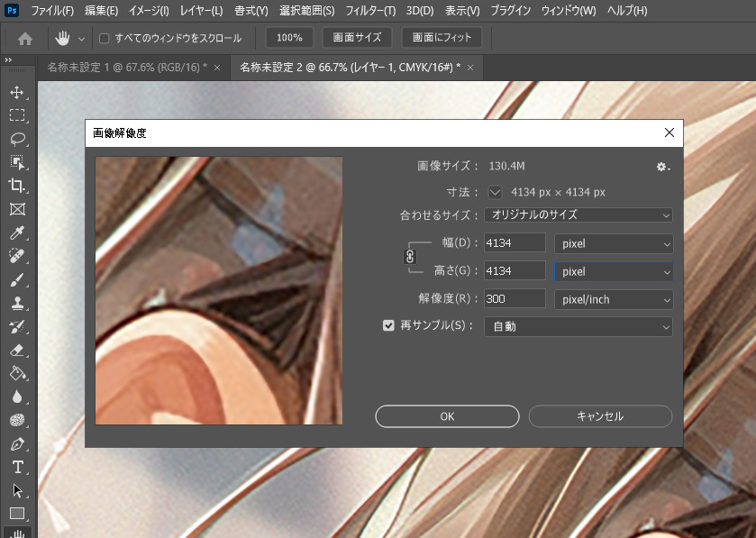This screenshot has width=756, height=538.
Task: Select the Blur tool
Action: (x=17, y=397)
